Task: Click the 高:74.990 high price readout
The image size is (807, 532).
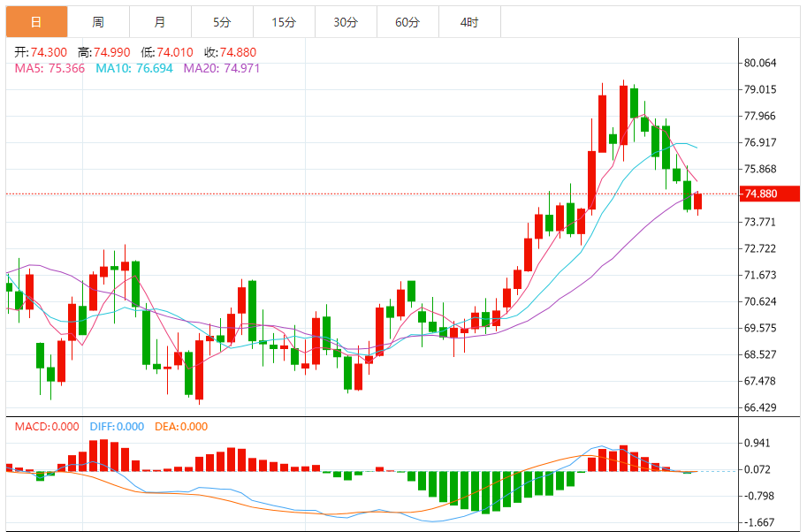Action: [104, 52]
